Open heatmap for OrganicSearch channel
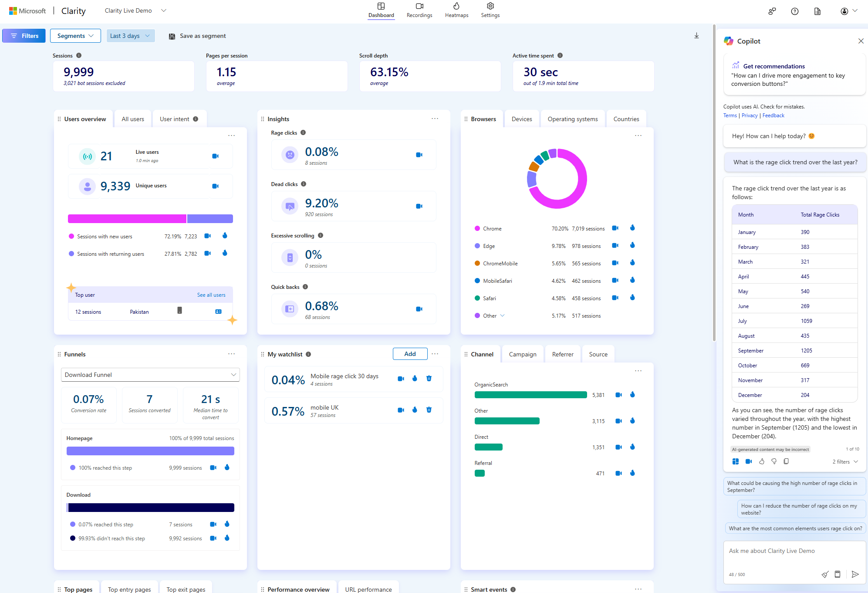Image resolution: width=868 pixels, height=593 pixels. tap(632, 394)
